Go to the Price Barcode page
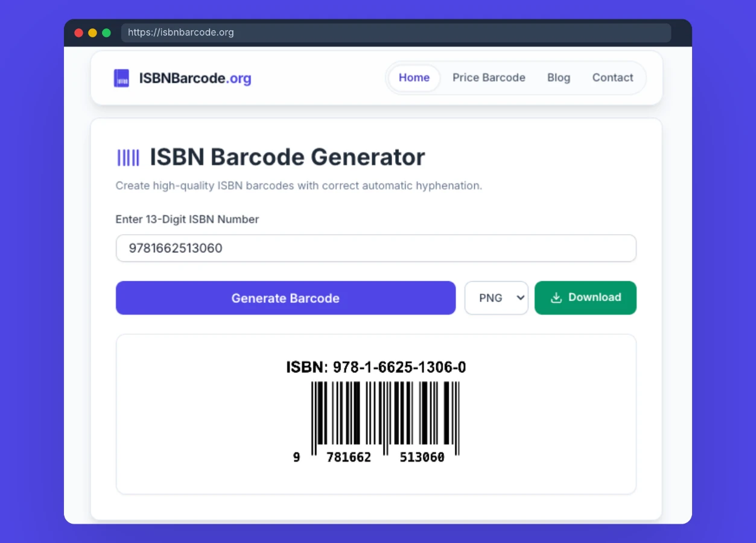This screenshot has height=543, width=756. pos(489,78)
